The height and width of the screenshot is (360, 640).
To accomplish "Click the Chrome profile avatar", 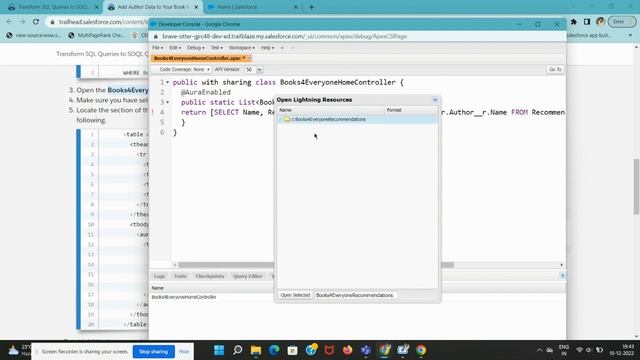I will 600,22.
